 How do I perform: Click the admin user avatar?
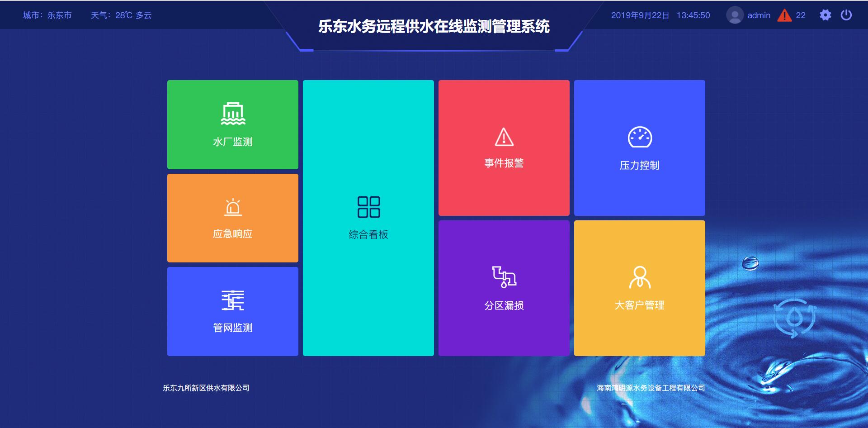[735, 15]
